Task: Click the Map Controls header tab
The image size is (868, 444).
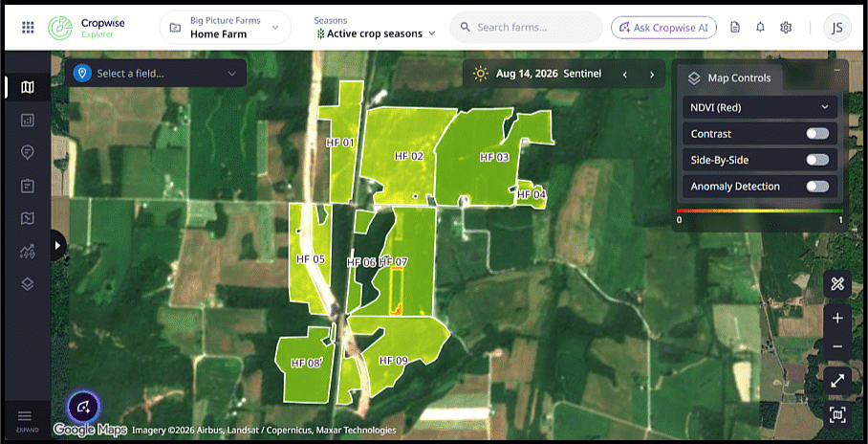Action: (730, 78)
